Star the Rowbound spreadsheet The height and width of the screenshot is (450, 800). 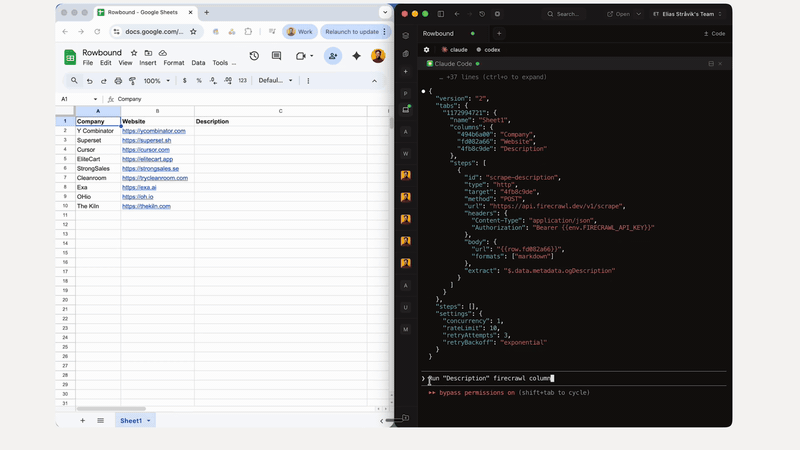pyautogui.click(x=134, y=53)
